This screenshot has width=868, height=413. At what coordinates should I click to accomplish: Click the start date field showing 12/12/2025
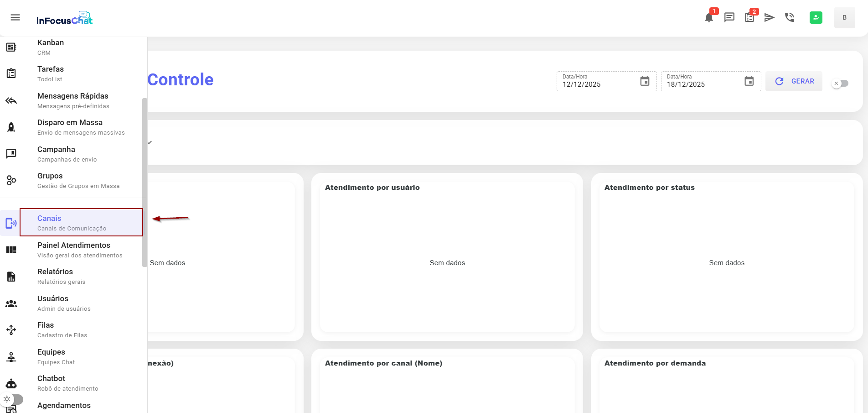click(597, 84)
